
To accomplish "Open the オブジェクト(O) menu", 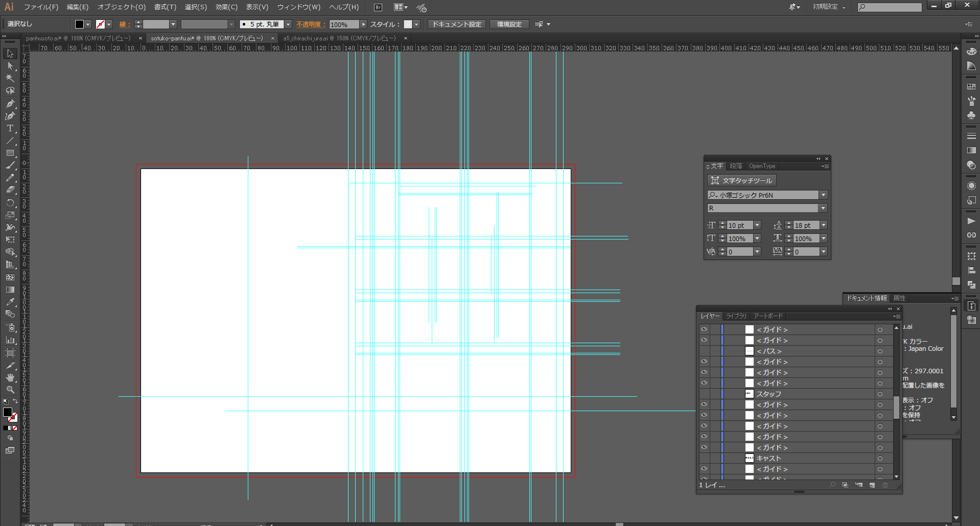I will click(121, 7).
